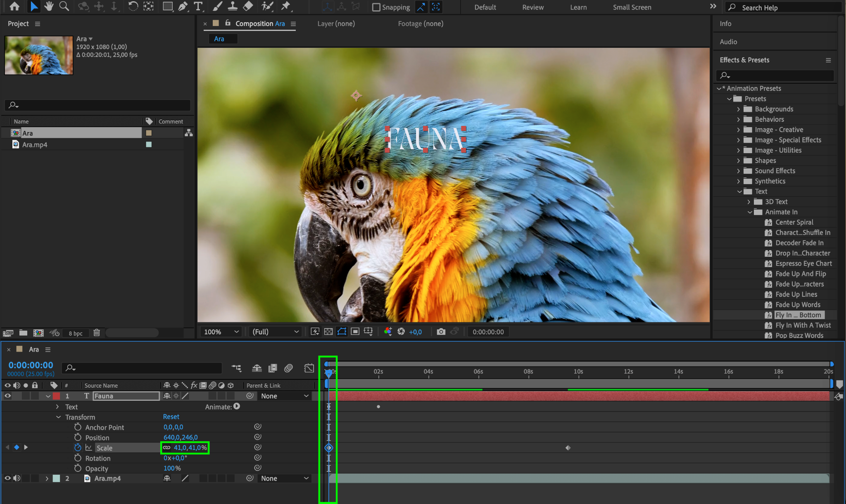Click Reset link for Transform
Image resolution: width=846 pixels, height=504 pixels.
pyautogui.click(x=171, y=416)
